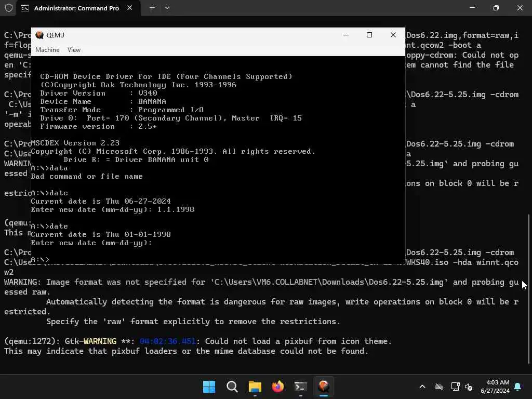532x399 pixels.
Task: Open the terminal profile dropdown arrow
Action: tap(167, 8)
